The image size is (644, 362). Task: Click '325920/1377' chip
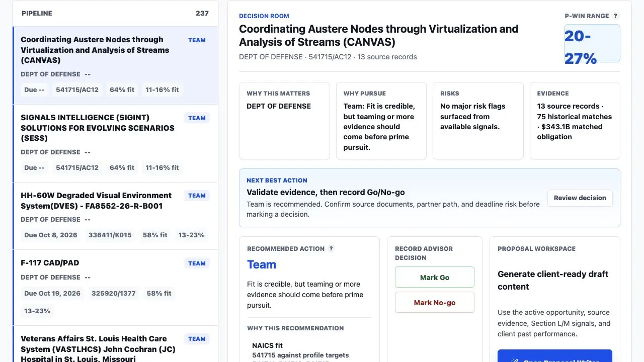114,293
